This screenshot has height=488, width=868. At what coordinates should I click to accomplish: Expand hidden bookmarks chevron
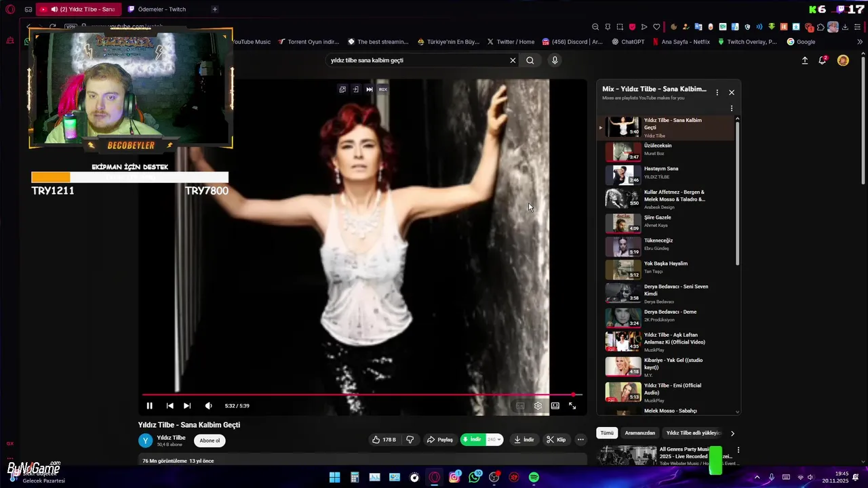(861, 42)
